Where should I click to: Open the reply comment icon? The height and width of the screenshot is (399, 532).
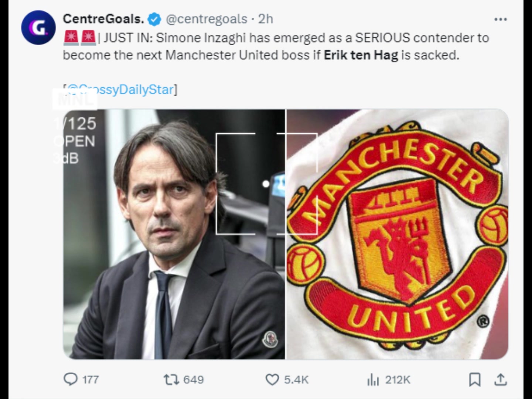click(x=71, y=379)
